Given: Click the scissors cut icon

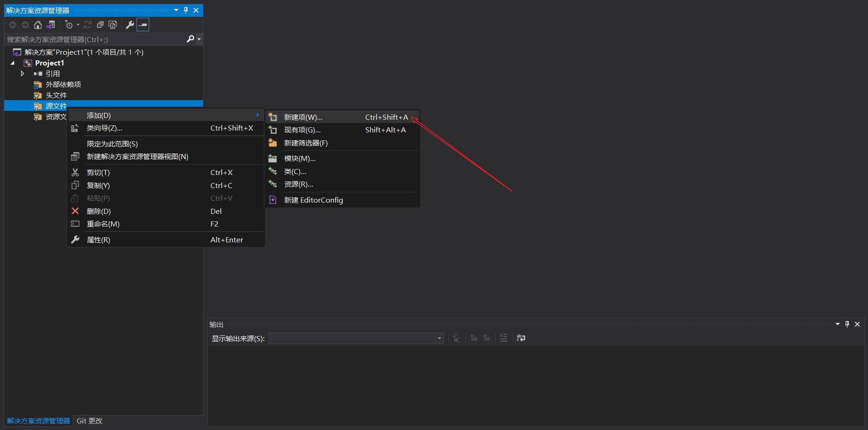Looking at the screenshot, I should pyautogui.click(x=75, y=172).
